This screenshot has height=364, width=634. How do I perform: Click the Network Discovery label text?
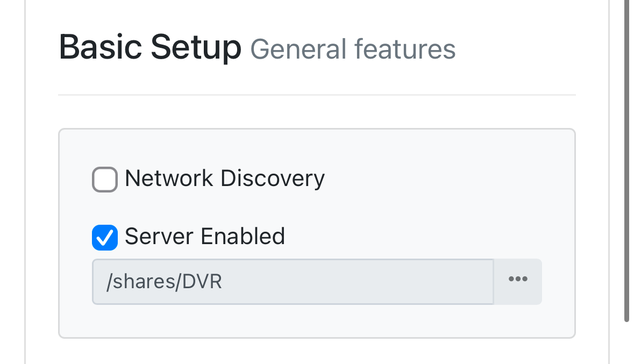pyautogui.click(x=224, y=179)
